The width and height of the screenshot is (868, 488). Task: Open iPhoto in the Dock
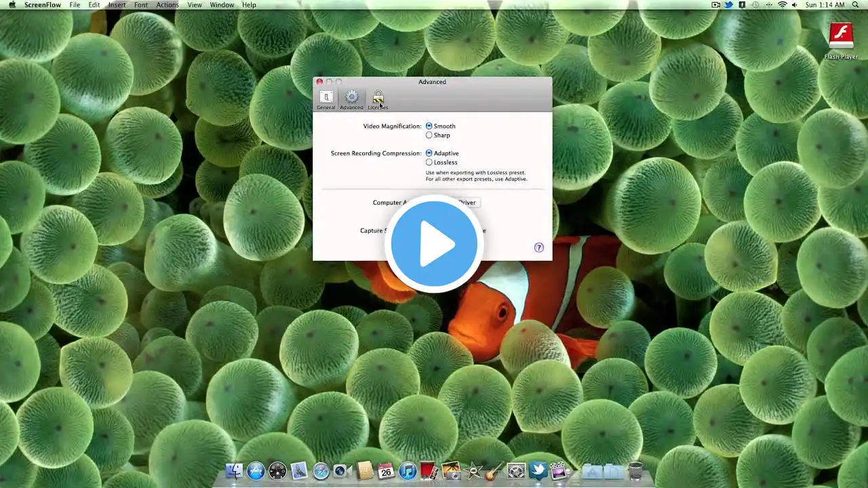(450, 471)
